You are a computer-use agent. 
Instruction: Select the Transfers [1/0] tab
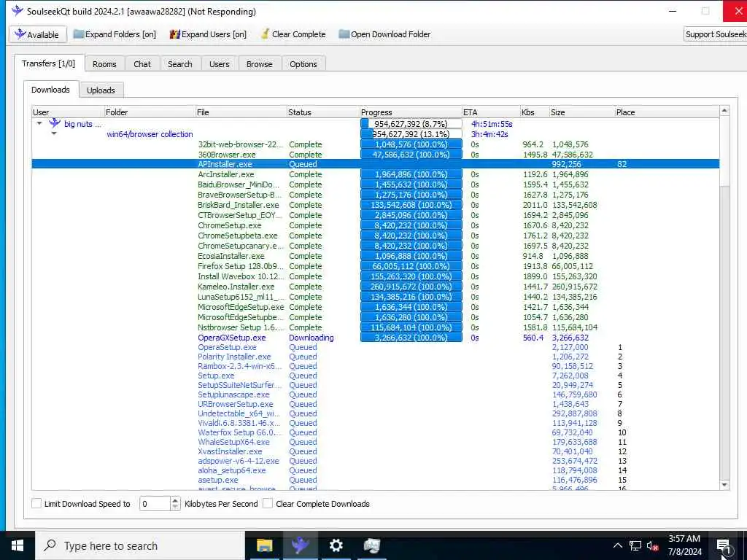(x=49, y=63)
